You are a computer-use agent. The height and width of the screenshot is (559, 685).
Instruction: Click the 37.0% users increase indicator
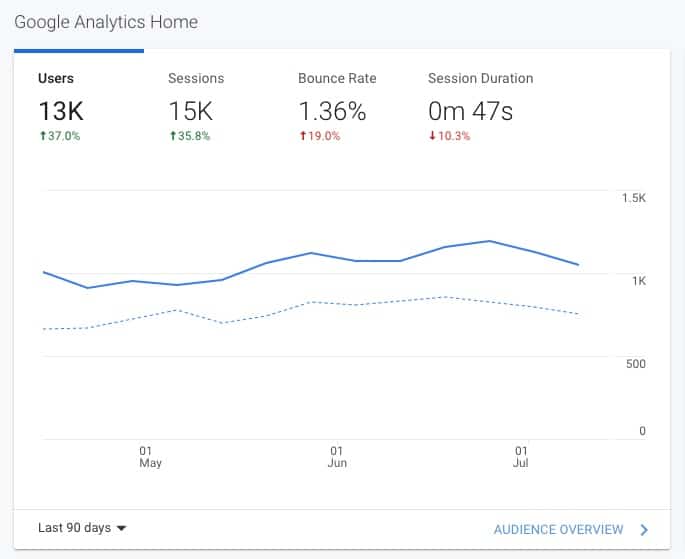coord(60,136)
